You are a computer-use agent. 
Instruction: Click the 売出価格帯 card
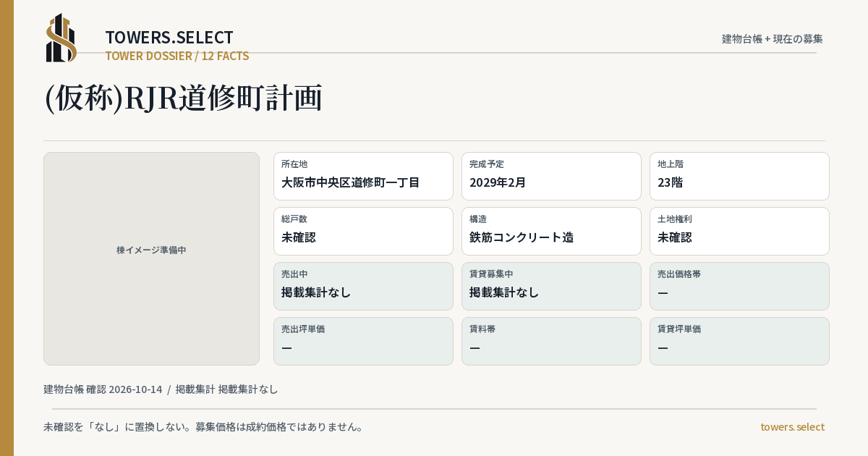[739, 286]
